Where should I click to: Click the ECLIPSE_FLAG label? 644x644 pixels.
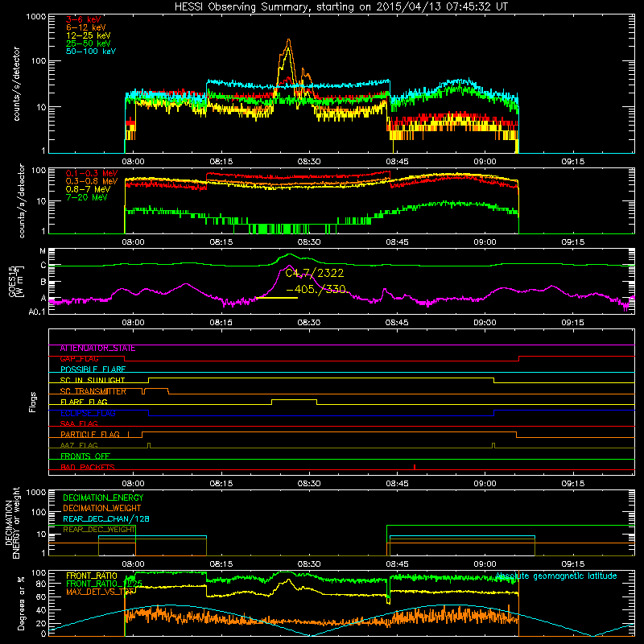pos(88,413)
